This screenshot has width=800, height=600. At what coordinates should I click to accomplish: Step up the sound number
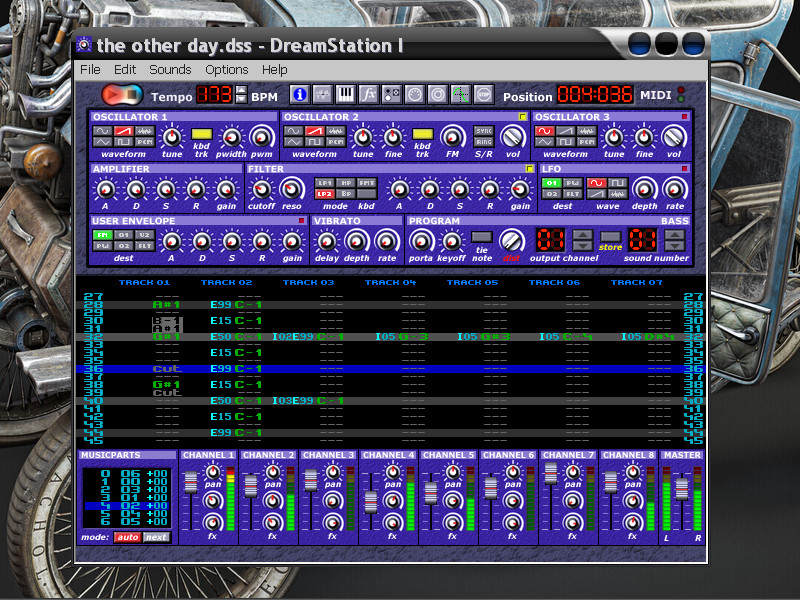pos(674,235)
